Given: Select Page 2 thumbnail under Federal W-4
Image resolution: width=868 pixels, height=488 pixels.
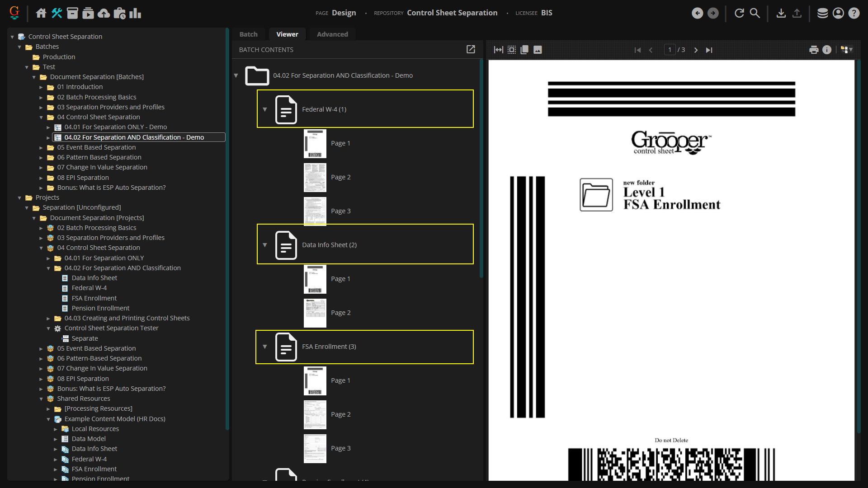Looking at the screenshot, I should [315, 177].
